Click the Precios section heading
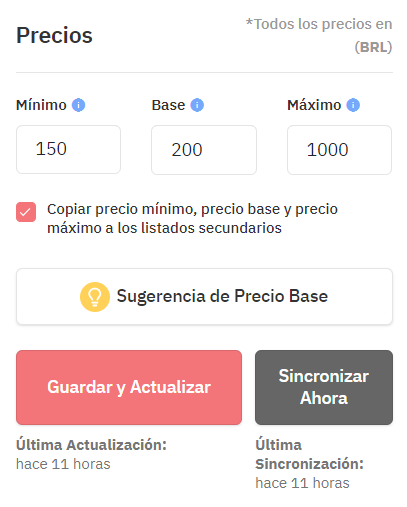407x507 pixels. coord(54,35)
